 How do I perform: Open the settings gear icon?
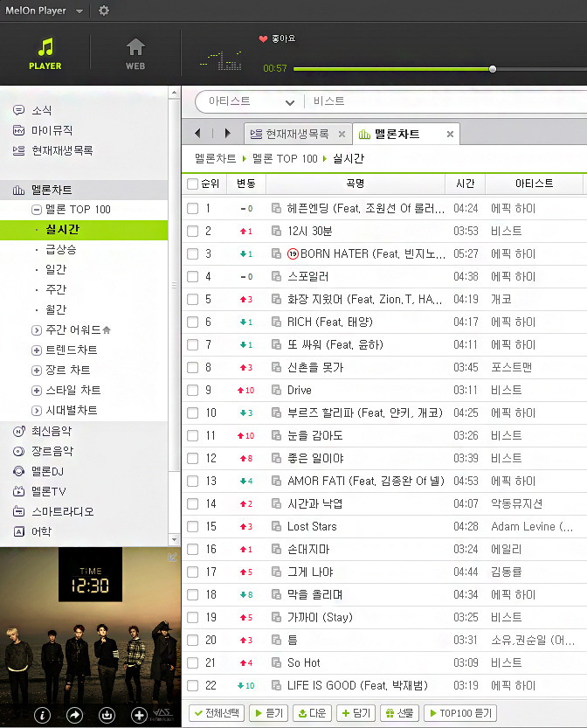click(103, 10)
